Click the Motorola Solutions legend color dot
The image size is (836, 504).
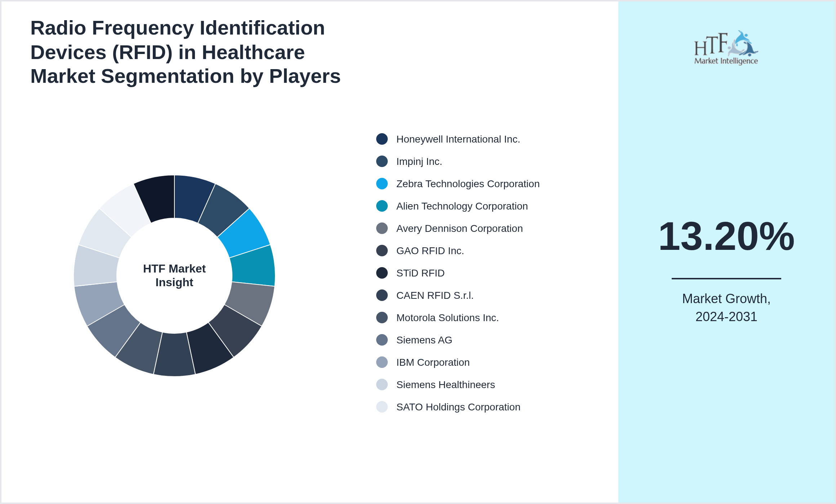click(382, 318)
